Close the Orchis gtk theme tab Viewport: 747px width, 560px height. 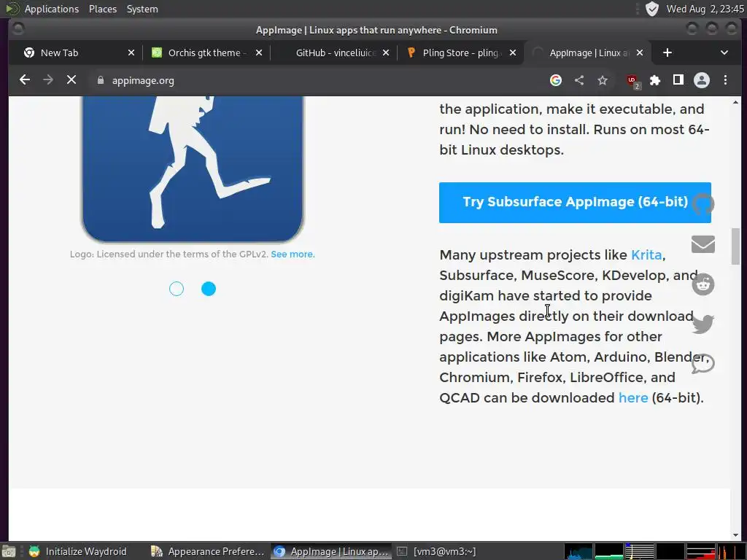259,52
